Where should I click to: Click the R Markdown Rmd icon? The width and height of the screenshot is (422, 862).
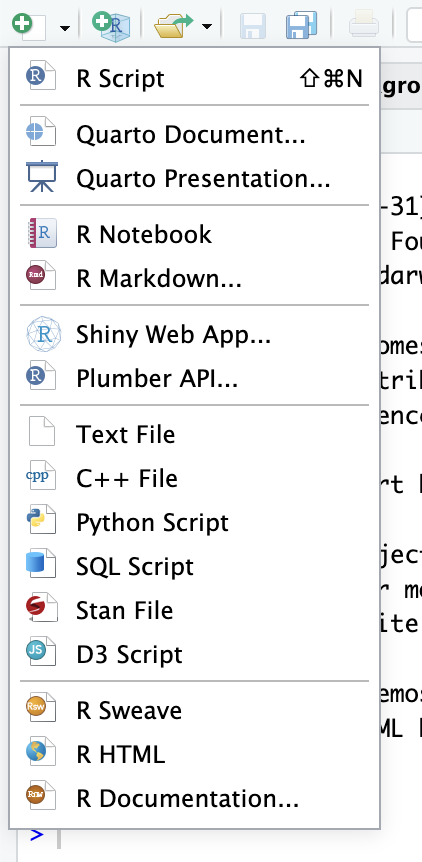tap(41, 276)
